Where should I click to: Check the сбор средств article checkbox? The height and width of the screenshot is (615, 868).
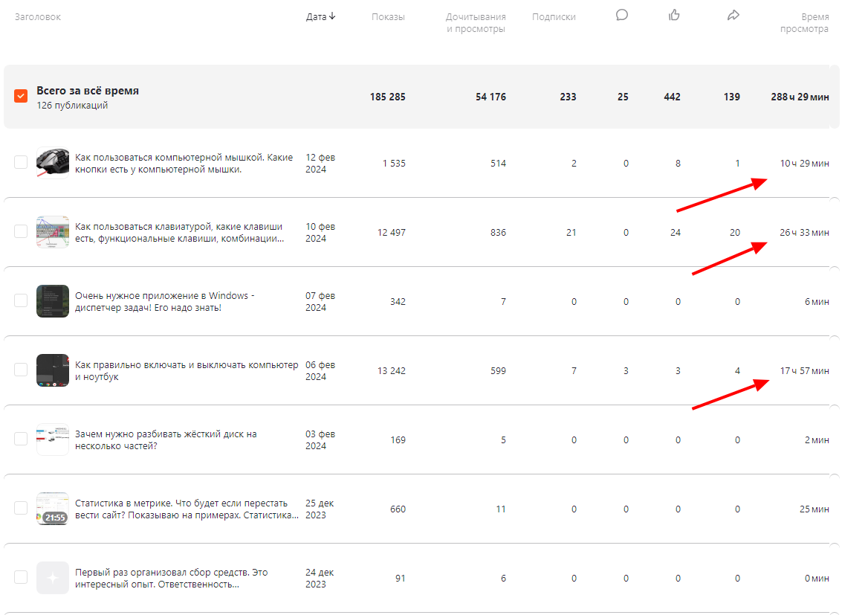tap(21, 577)
